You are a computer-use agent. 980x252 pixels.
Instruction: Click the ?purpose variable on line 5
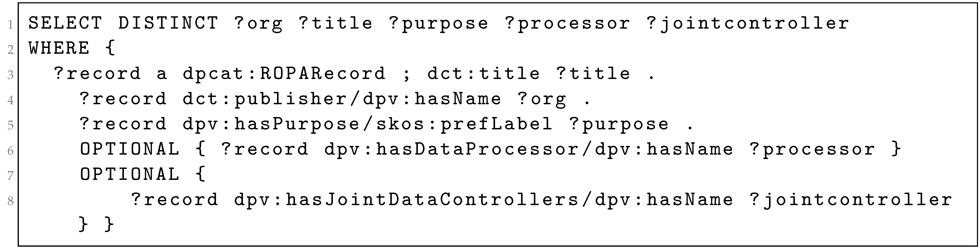pos(619,124)
